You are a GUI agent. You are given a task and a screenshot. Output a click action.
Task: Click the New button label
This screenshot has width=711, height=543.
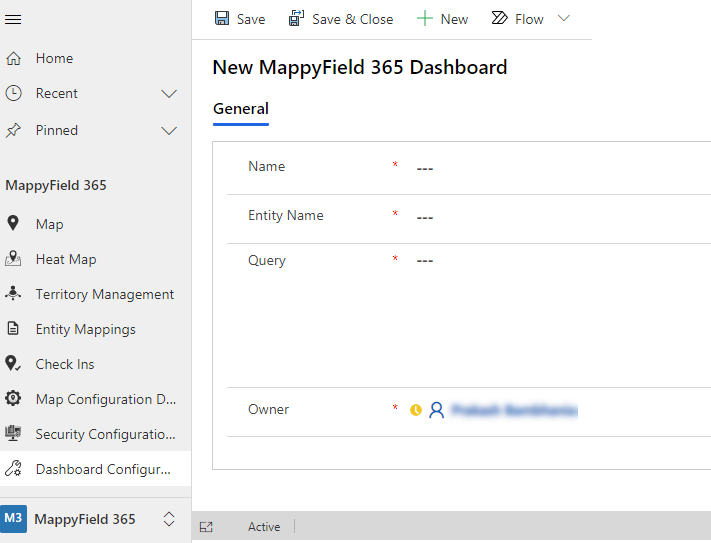tap(454, 19)
